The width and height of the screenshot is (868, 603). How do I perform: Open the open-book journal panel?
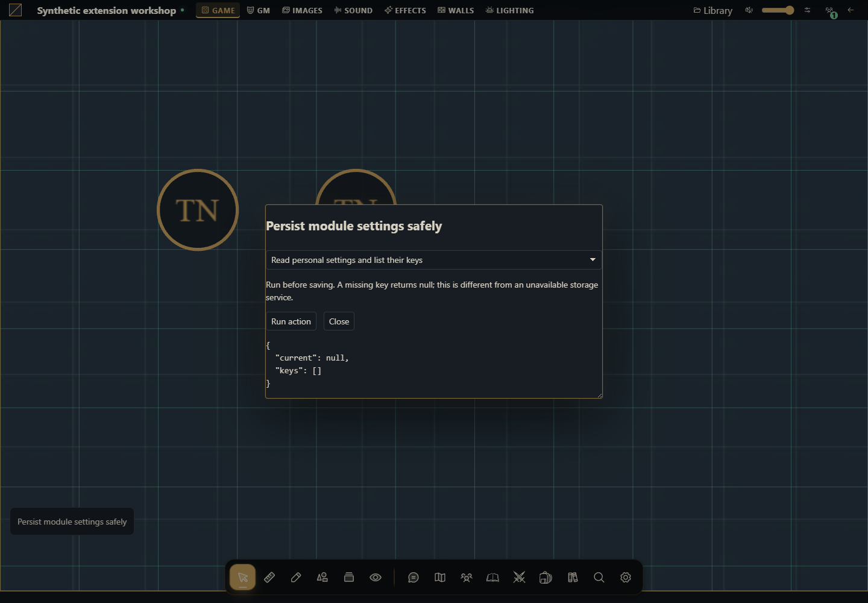click(493, 577)
